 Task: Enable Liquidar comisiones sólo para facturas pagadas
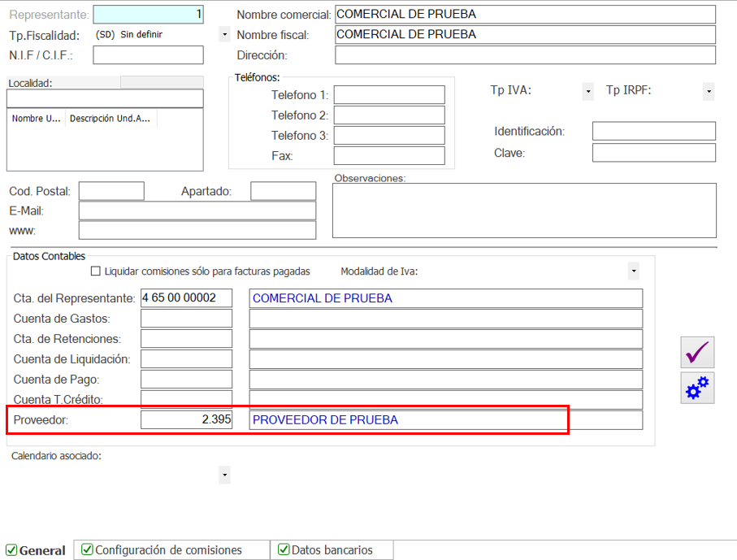pyautogui.click(x=96, y=271)
